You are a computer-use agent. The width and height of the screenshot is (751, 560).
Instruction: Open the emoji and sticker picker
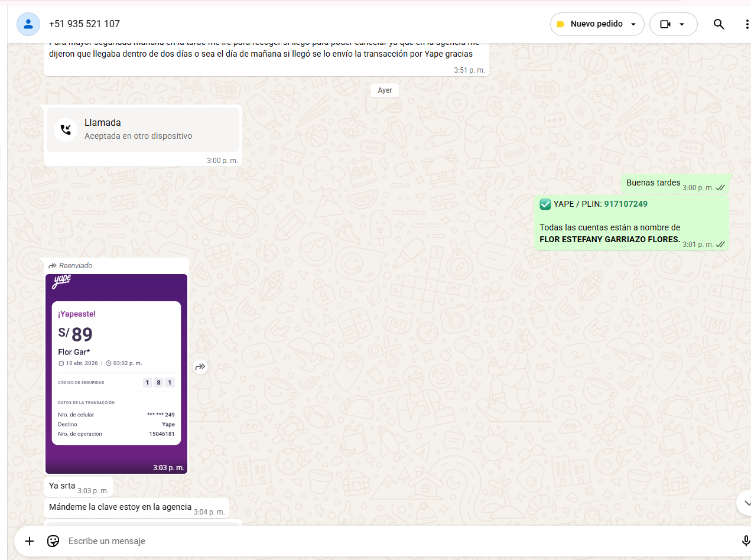53,541
